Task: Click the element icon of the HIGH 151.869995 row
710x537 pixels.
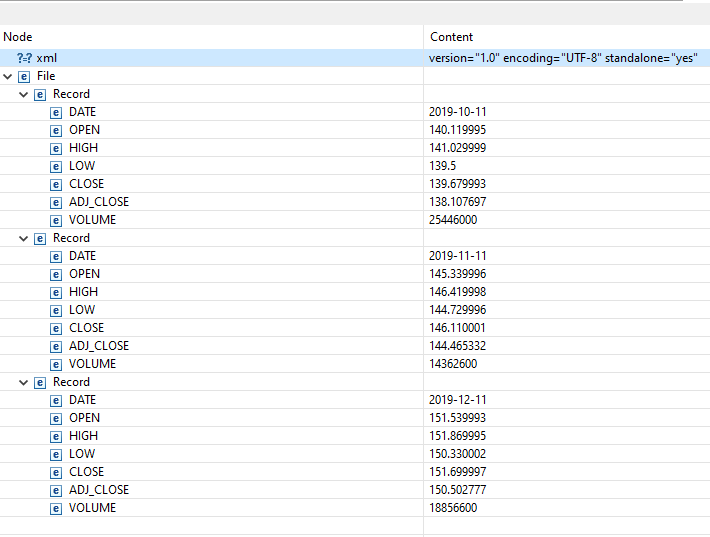Action: [x=56, y=436]
